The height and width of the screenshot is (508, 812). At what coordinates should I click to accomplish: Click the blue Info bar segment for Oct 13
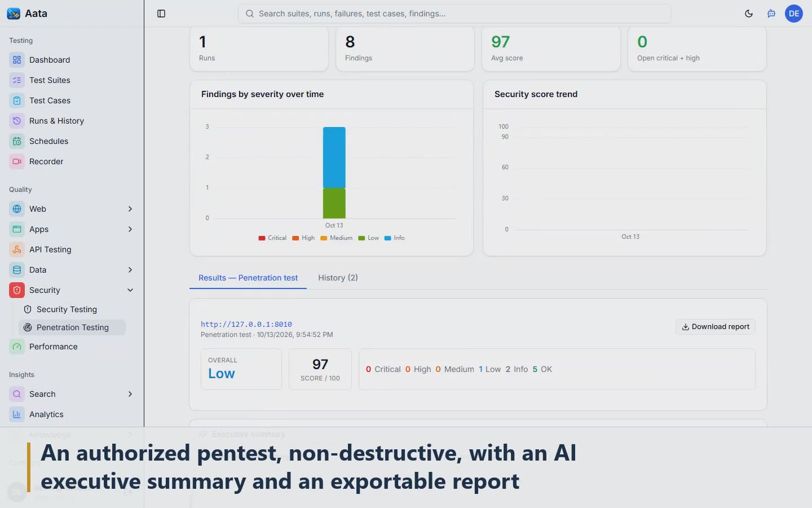click(x=334, y=157)
